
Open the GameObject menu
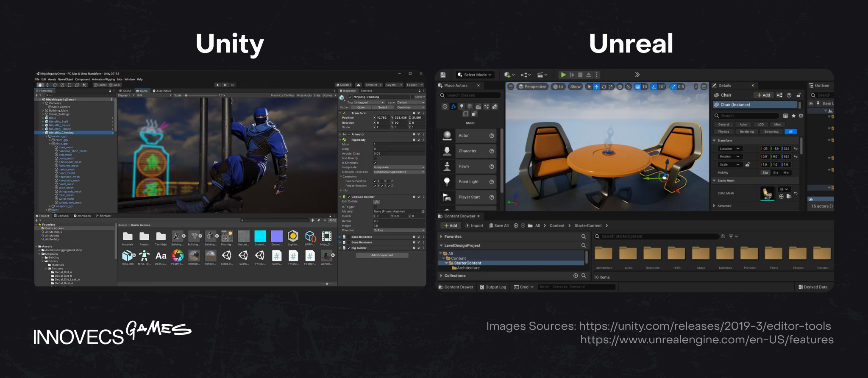point(65,79)
